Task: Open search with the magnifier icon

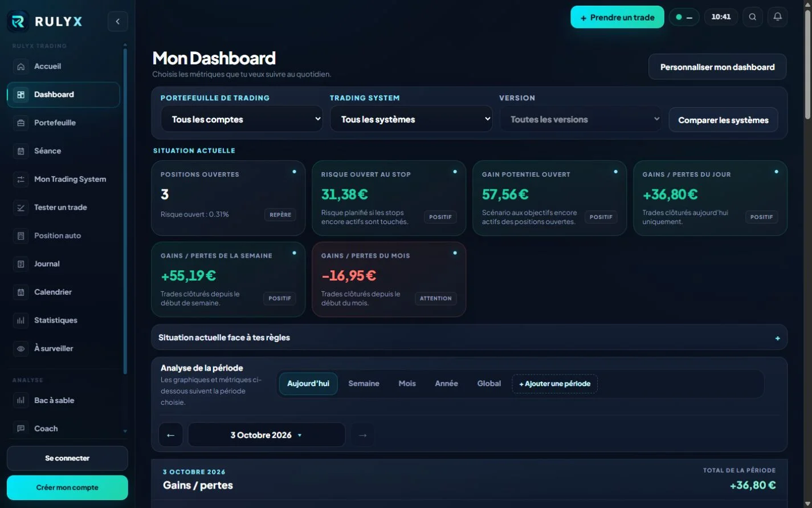Action: (753, 17)
